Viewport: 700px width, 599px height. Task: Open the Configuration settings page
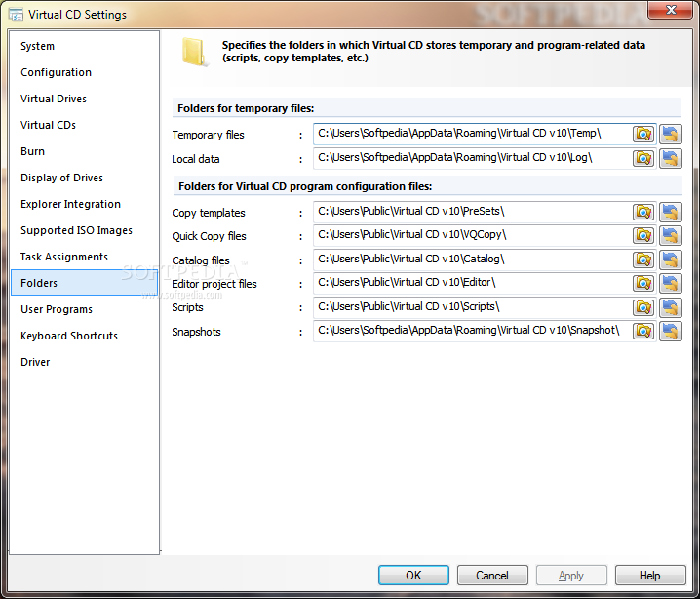click(x=84, y=72)
